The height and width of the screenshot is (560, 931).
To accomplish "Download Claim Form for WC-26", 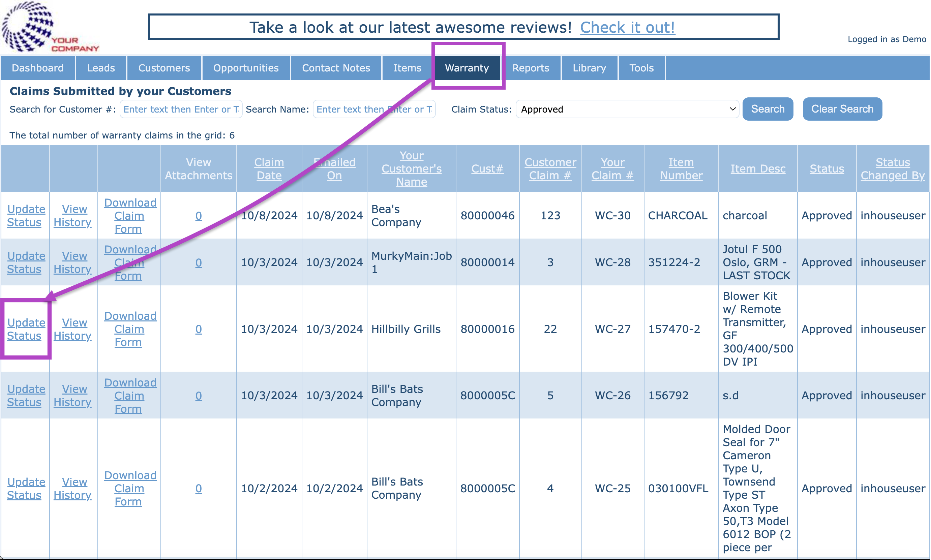I will (129, 396).
